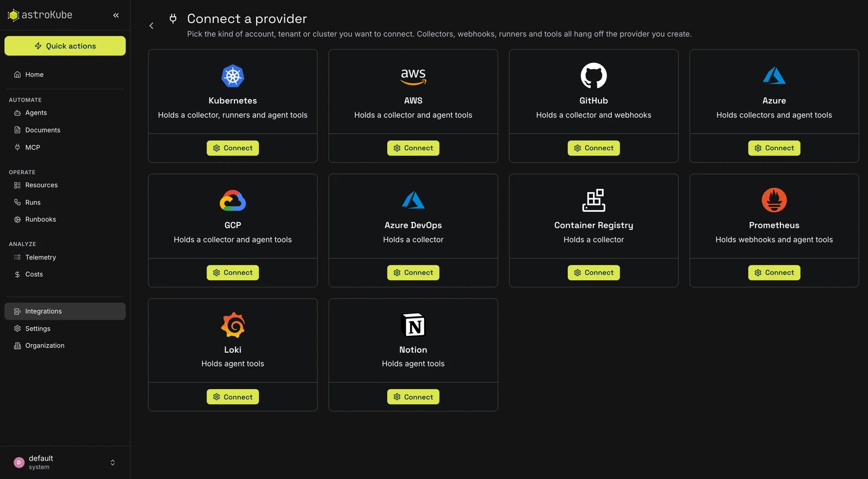Connect the Notion provider
Screen dimensions: 868x479
413,397
